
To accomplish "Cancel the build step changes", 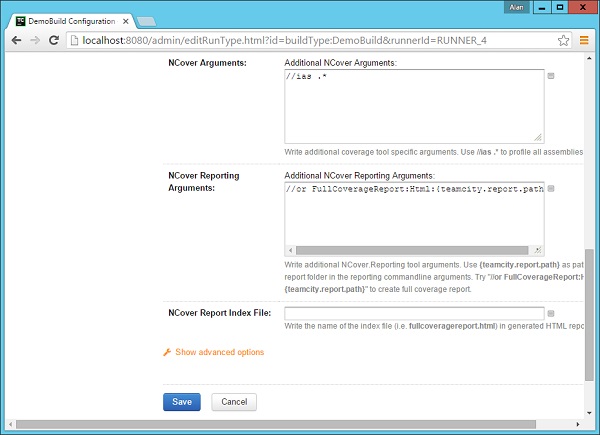I will pos(234,401).
